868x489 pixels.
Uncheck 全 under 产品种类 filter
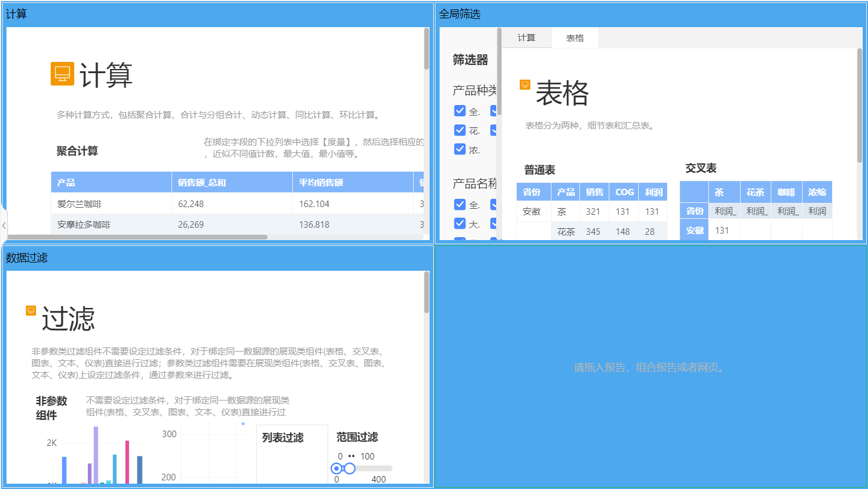coord(460,110)
